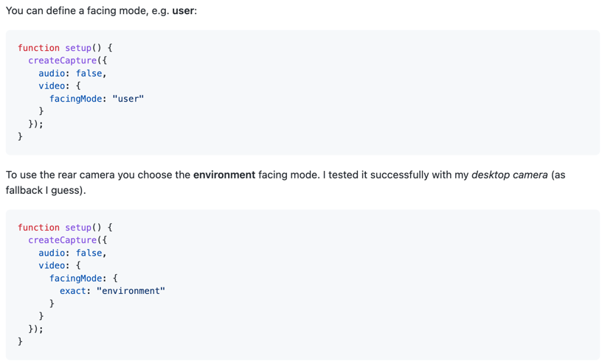Click the "exact" key in the second code block
This screenshot has height=364, width=602.
pyautogui.click(x=75, y=290)
